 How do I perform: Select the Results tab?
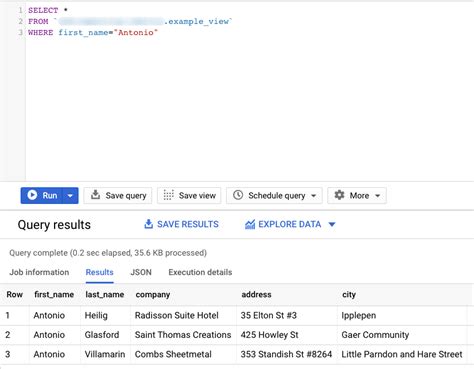tap(99, 272)
